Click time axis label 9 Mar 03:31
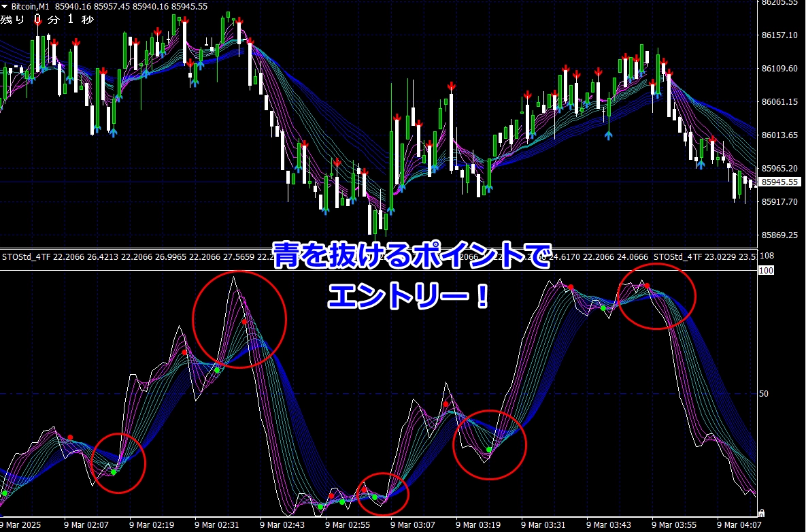 click(543, 525)
